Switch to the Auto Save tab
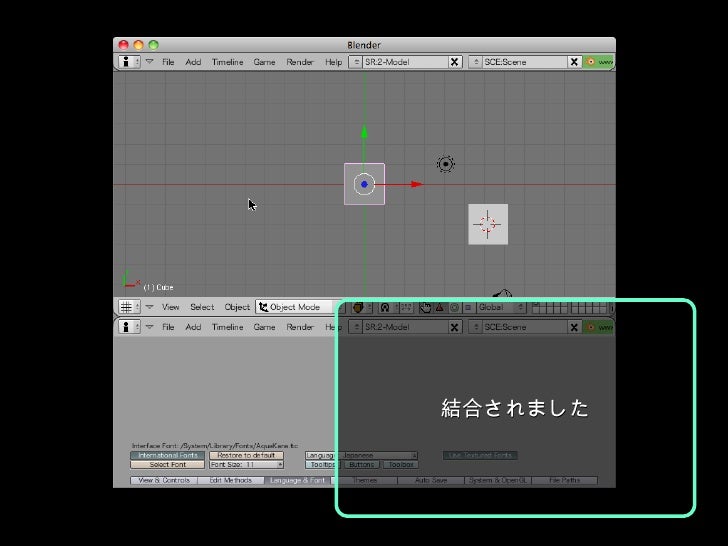Viewport: 728px width, 546px height. pos(431,480)
